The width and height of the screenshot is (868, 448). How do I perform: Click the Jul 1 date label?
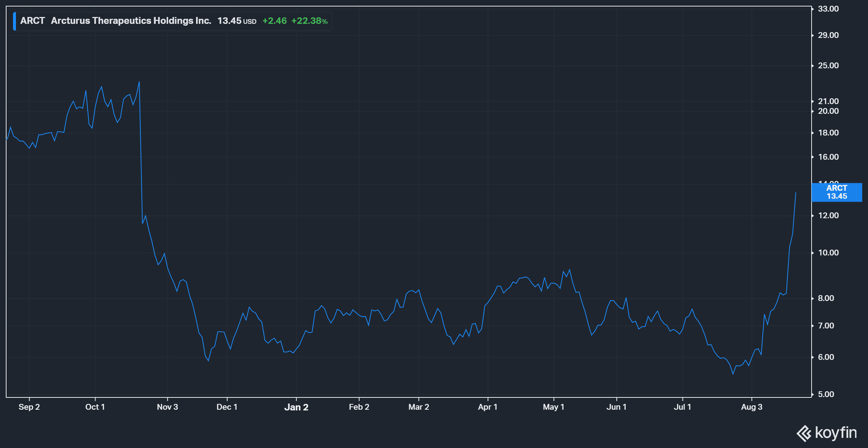682,407
